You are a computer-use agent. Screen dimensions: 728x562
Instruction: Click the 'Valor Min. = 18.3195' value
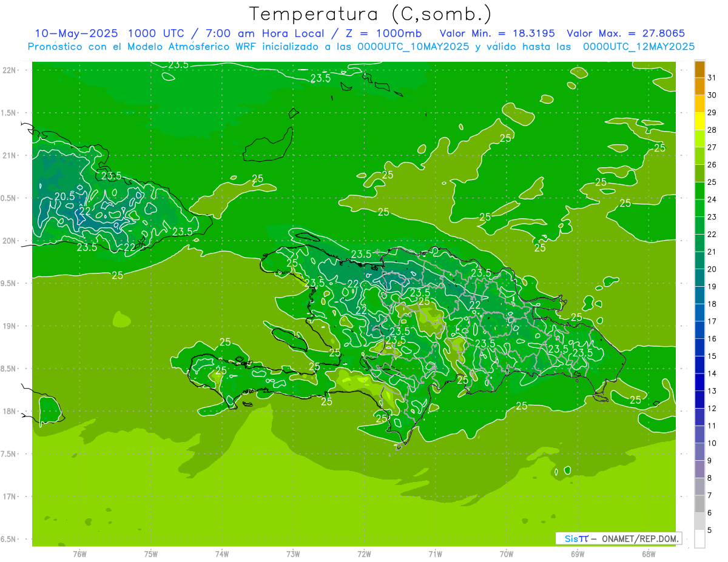(x=497, y=33)
